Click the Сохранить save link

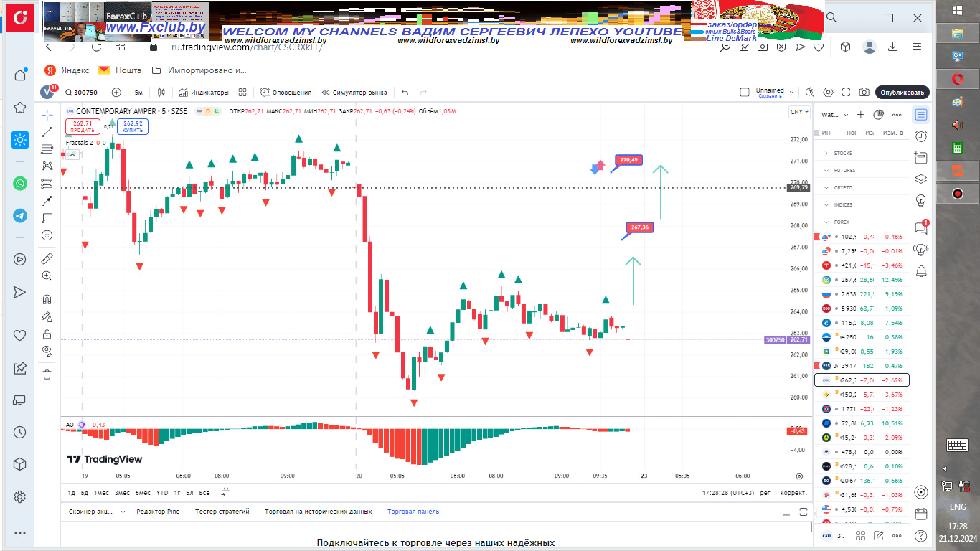point(770,96)
